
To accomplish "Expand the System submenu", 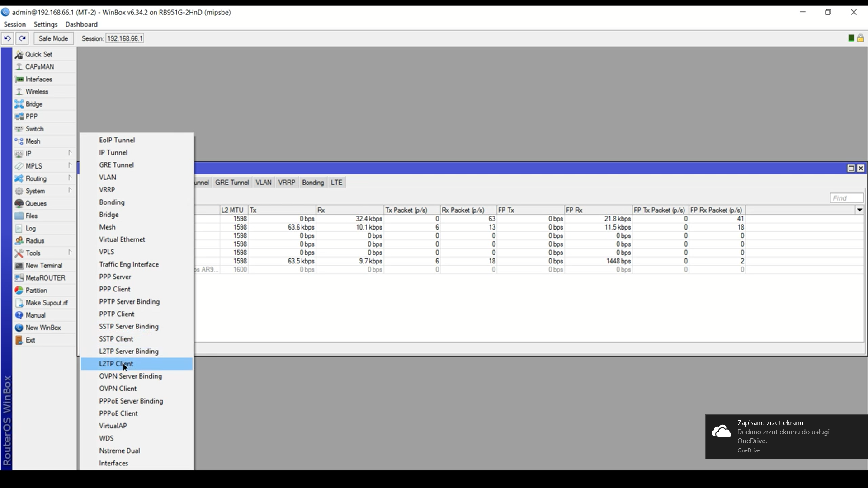I will [x=44, y=191].
